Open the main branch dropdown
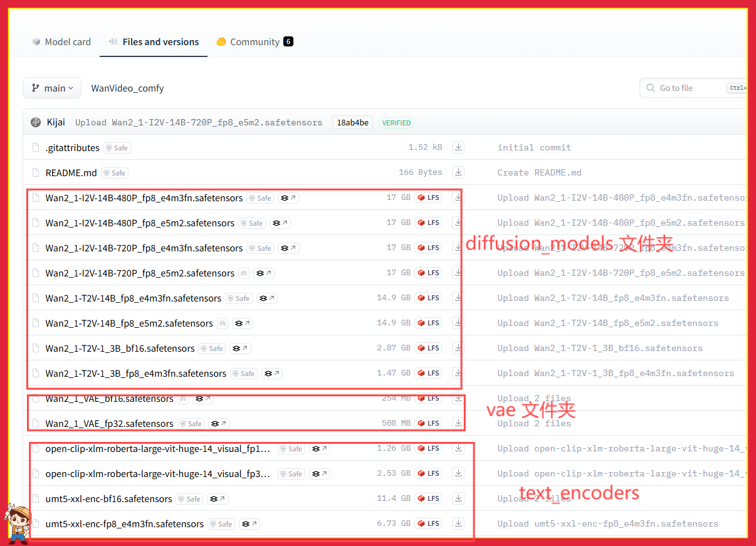 pos(52,88)
